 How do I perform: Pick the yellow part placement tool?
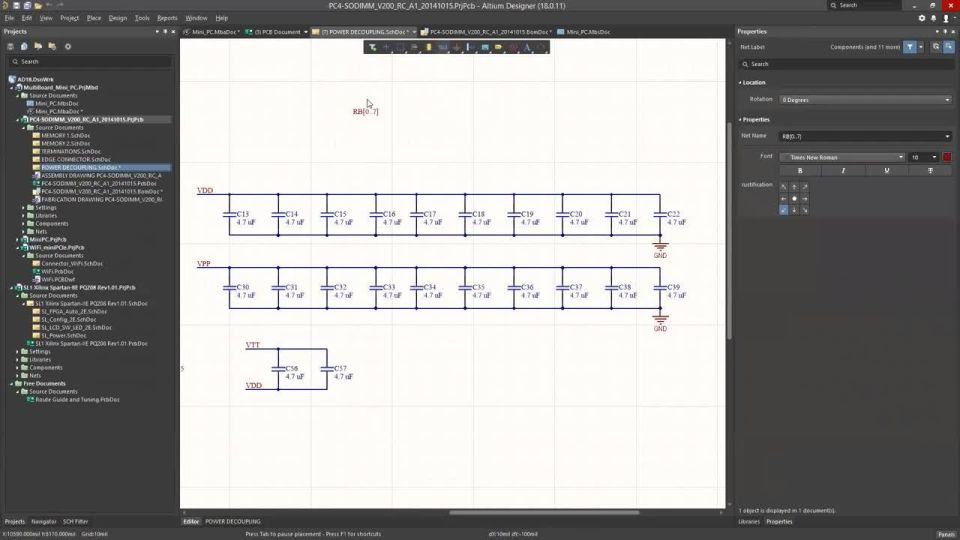point(429,47)
